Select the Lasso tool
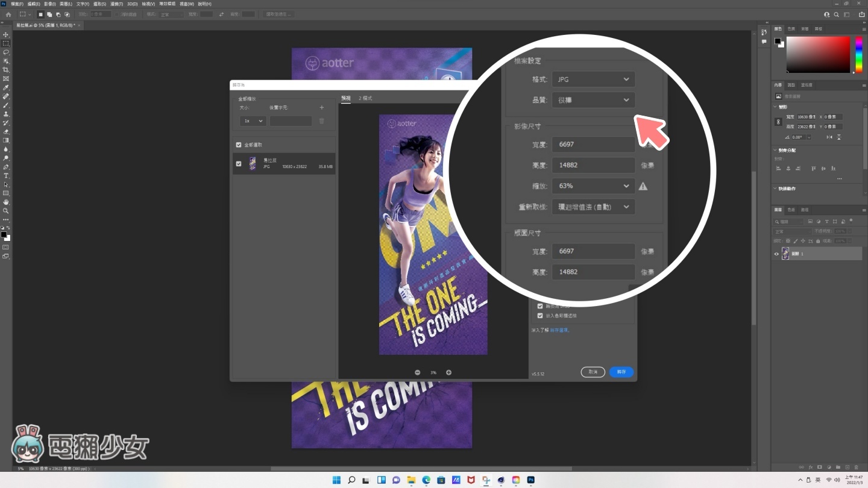The image size is (868, 488). (x=6, y=52)
